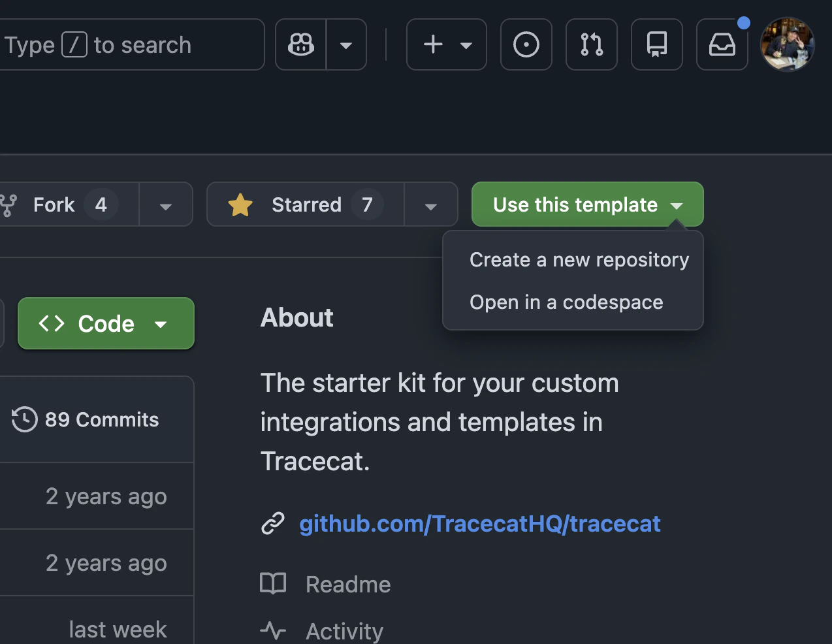Check the notifications inbox icon

coord(722,44)
